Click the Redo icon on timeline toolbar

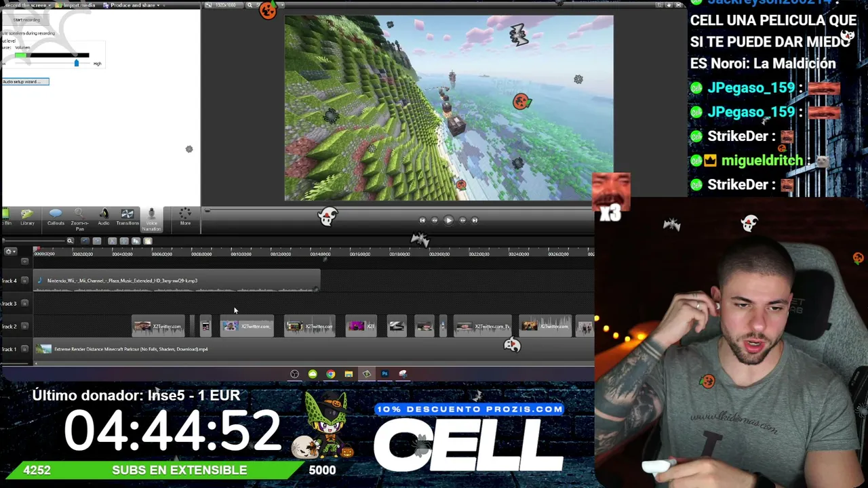tap(97, 241)
